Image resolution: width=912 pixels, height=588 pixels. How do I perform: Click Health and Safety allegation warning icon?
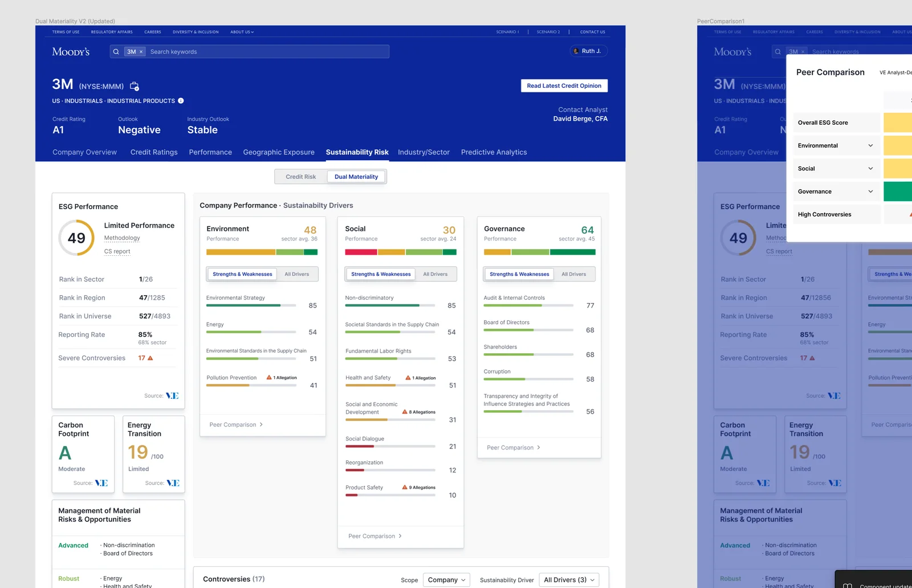[408, 378]
